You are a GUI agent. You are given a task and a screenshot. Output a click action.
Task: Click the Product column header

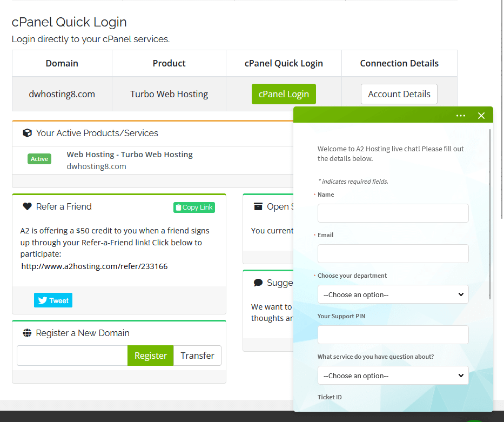click(x=169, y=63)
